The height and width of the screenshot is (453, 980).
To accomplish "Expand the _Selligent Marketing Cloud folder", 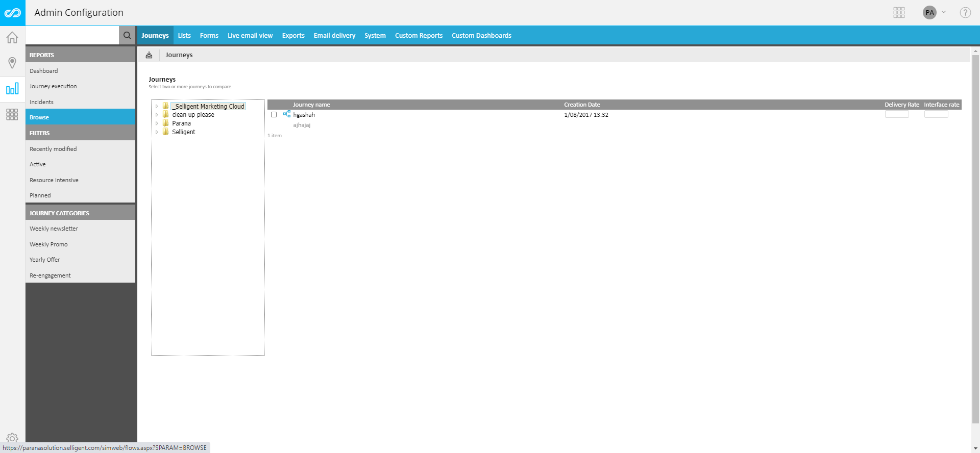I will (157, 107).
